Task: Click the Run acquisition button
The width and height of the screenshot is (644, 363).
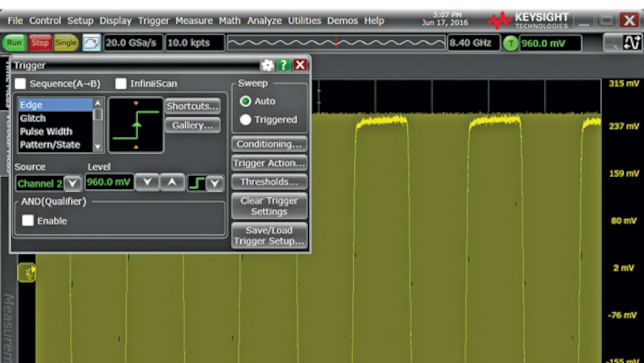Action: [13, 42]
